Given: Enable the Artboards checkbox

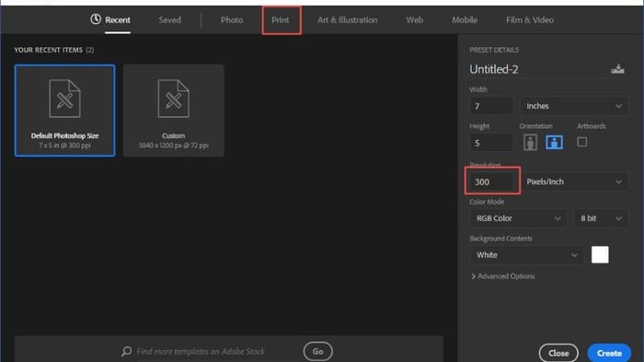Looking at the screenshot, I should click(582, 142).
